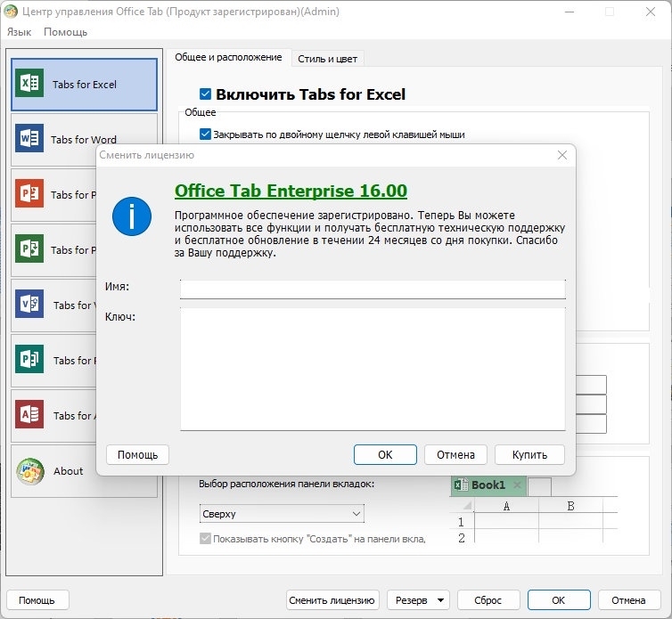
Task: Click row 2 header in the preview
Action: (x=461, y=538)
